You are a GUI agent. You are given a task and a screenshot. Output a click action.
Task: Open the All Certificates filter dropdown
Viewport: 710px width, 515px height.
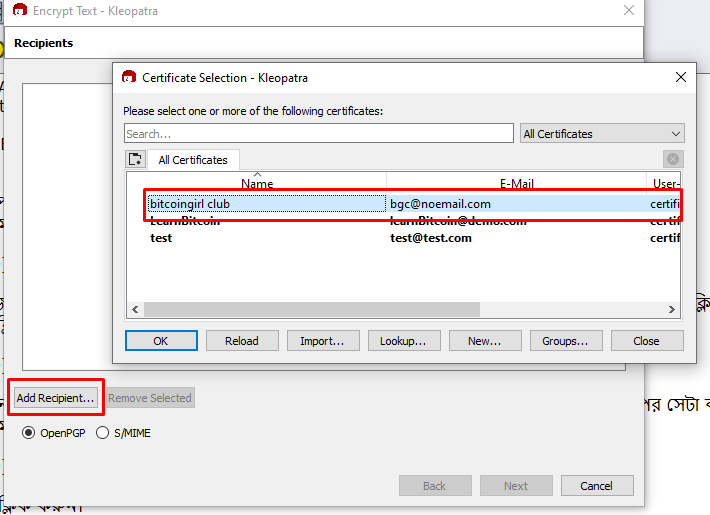602,134
